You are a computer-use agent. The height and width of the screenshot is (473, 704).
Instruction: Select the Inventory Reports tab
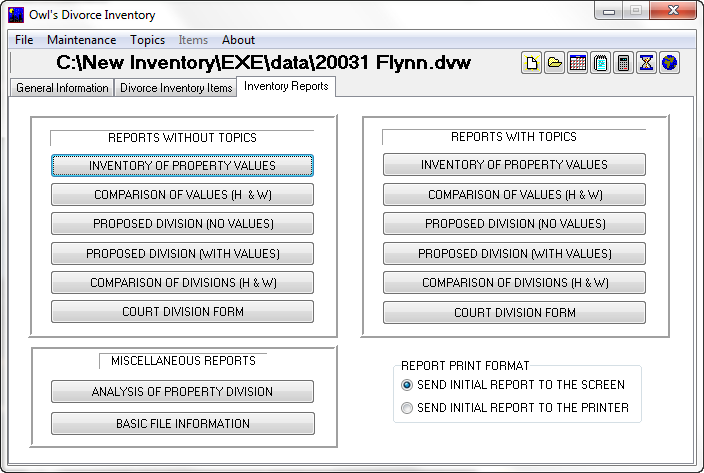[286, 86]
